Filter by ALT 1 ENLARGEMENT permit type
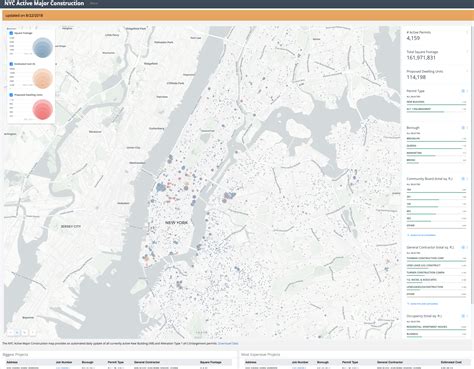Viewport: 474px width, 369px height. (436, 110)
